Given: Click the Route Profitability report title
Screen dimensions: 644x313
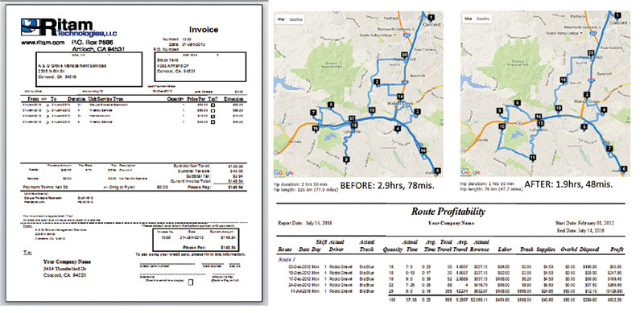Looking at the screenshot, I should (x=448, y=212).
